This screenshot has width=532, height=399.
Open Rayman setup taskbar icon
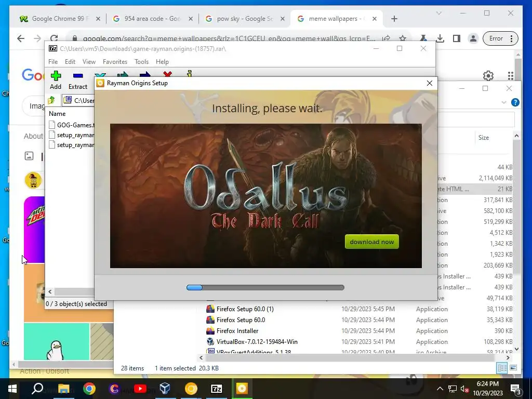pyautogui.click(x=242, y=389)
